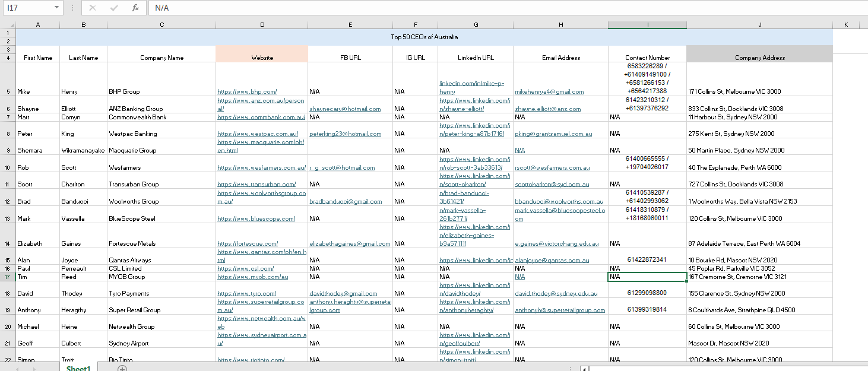Click email scottcharlton@syd.com.au
Image resolution: width=868 pixels, height=371 pixels.
pos(552,185)
